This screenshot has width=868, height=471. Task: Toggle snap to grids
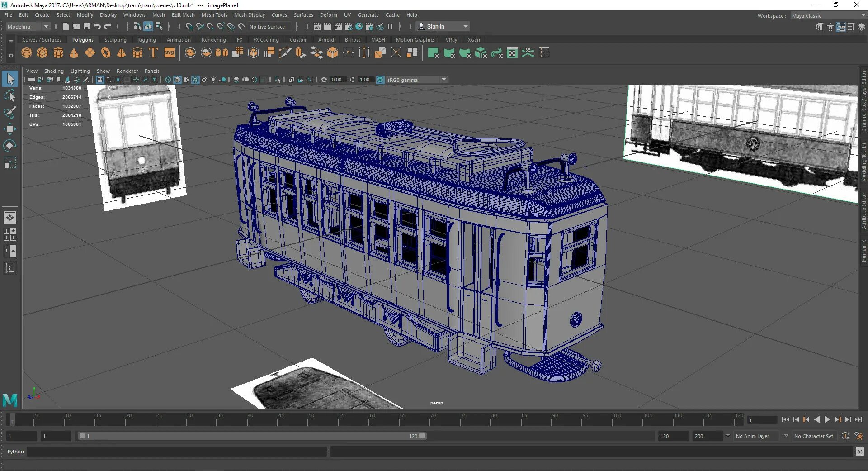(x=189, y=27)
